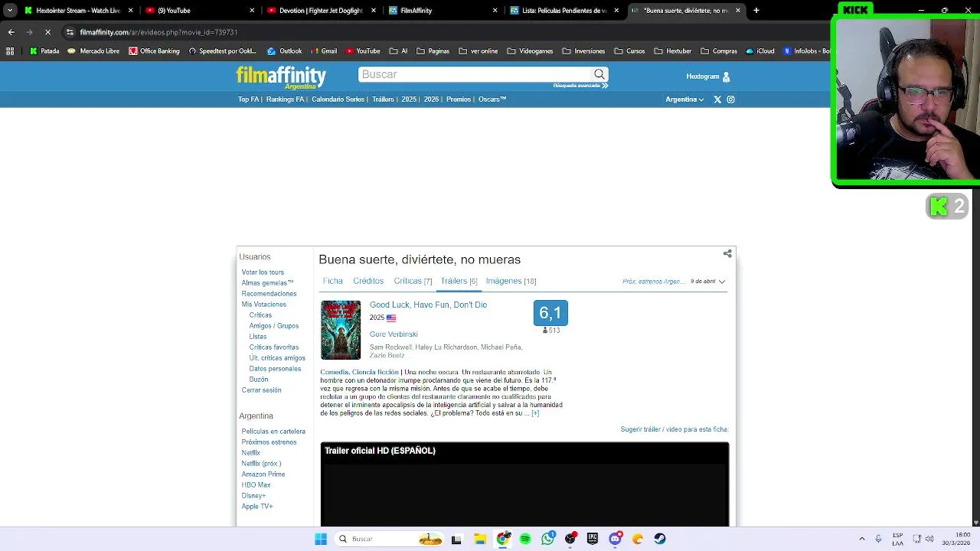
Task: Open Chrome from taskbar
Action: (502, 539)
